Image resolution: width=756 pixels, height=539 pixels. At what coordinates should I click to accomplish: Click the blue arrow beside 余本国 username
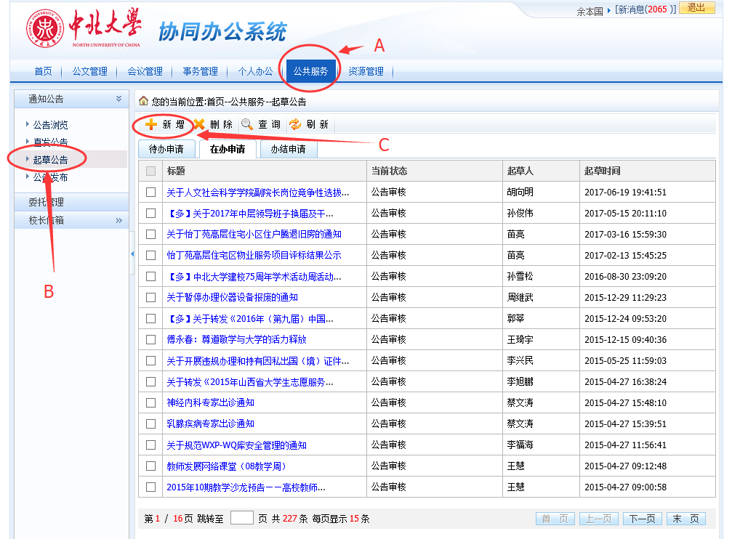pyautogui.click(x=608, y=10)
